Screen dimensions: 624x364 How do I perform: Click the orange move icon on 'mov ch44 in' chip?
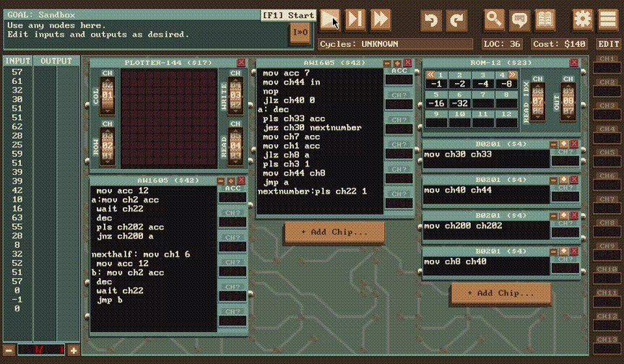pyautogui.click(x=397, y=63)
